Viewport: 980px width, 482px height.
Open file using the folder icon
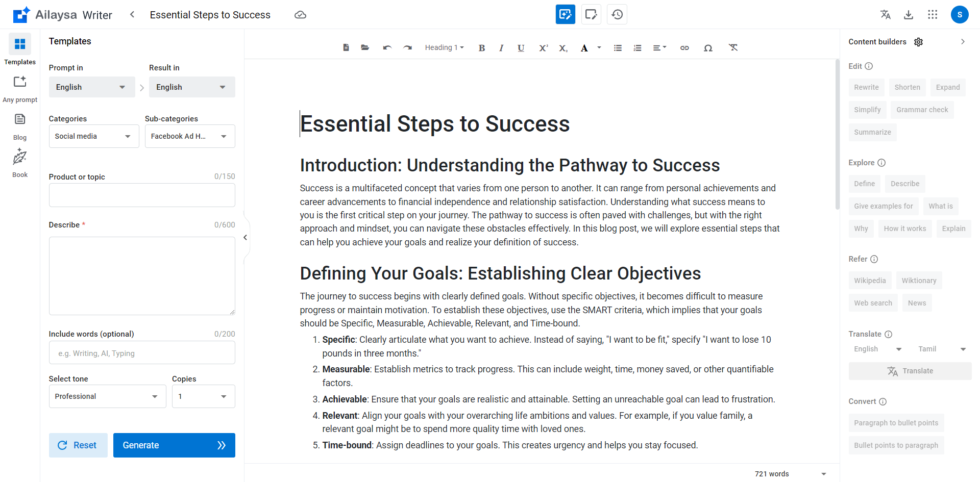(x=365, y=47)
